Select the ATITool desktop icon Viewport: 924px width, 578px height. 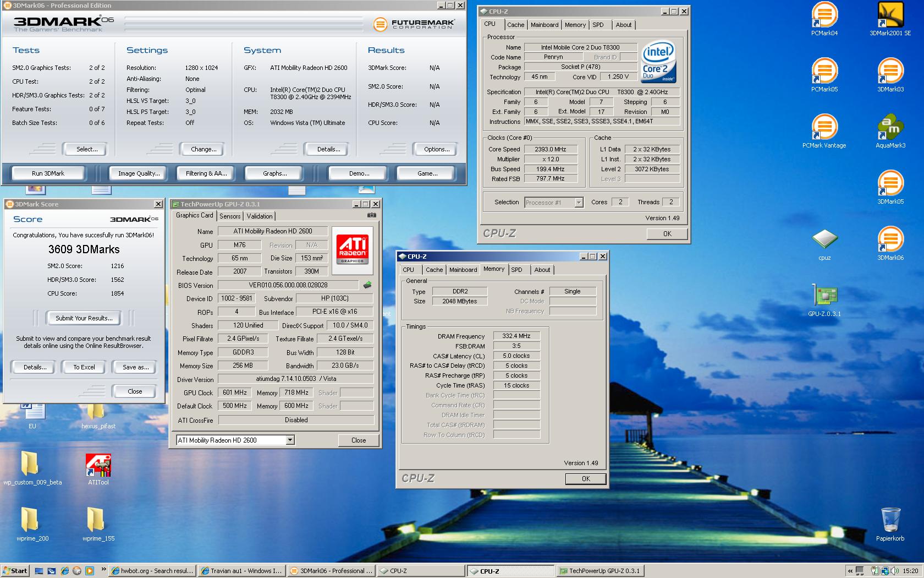(x=98, y=468)
